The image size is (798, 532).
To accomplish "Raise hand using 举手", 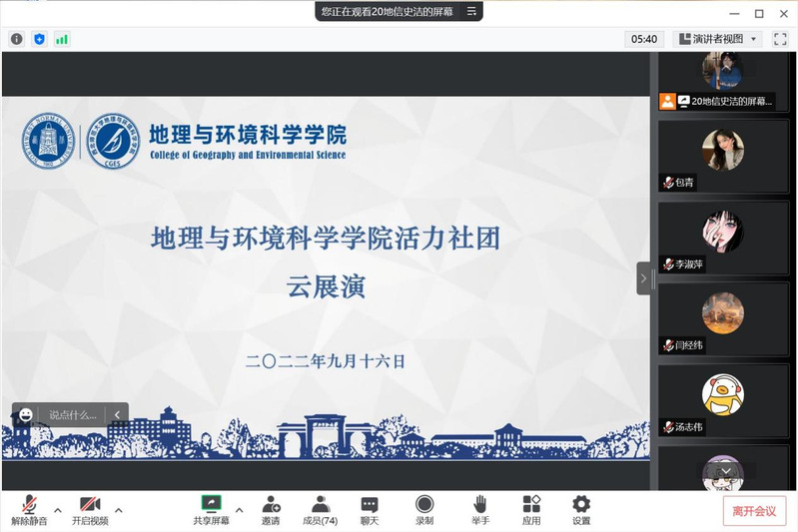I will (480, 510).
